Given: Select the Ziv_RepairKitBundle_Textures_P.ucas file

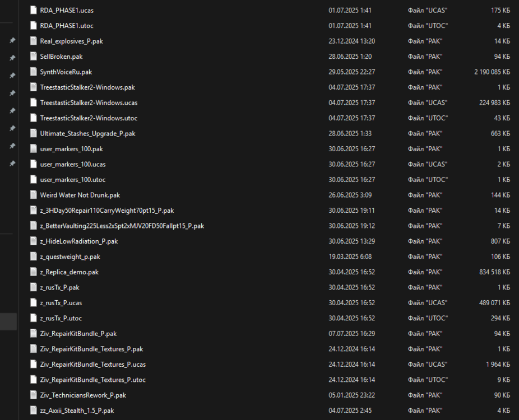Looking at the screenshot, I should click(x=92, y=365).
